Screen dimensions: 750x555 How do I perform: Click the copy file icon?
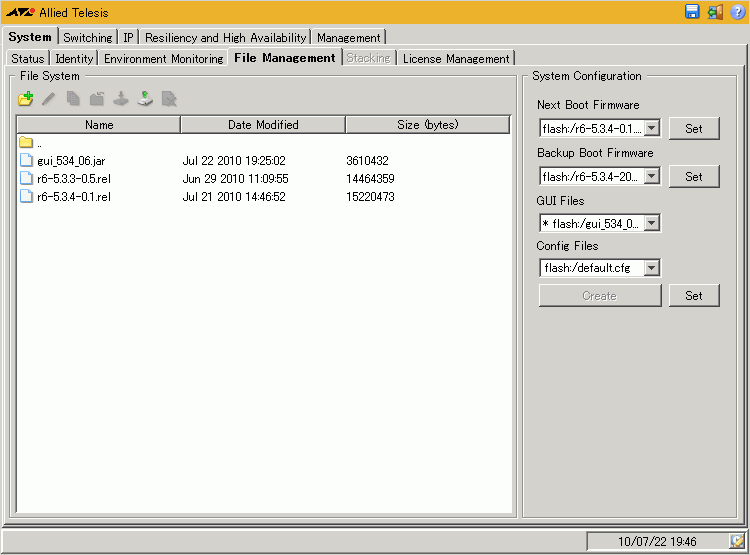(73, 99)
